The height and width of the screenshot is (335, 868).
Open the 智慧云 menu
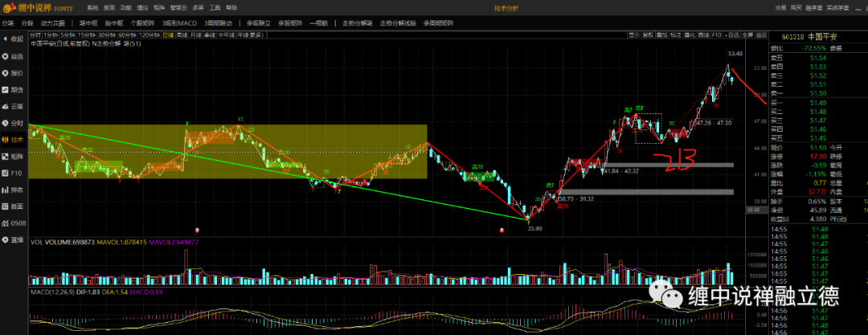[x=178, y=8]
